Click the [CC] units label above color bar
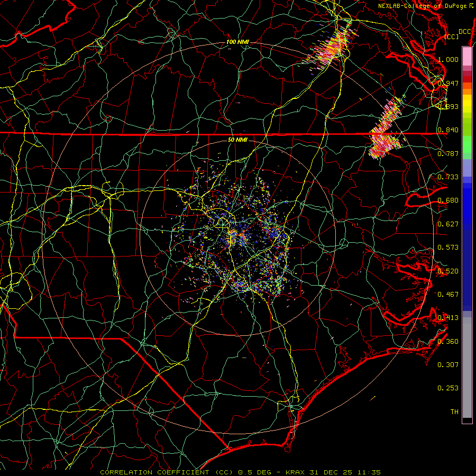The height and width of the screenshot is (476, 476). click(x=452, y=36)
